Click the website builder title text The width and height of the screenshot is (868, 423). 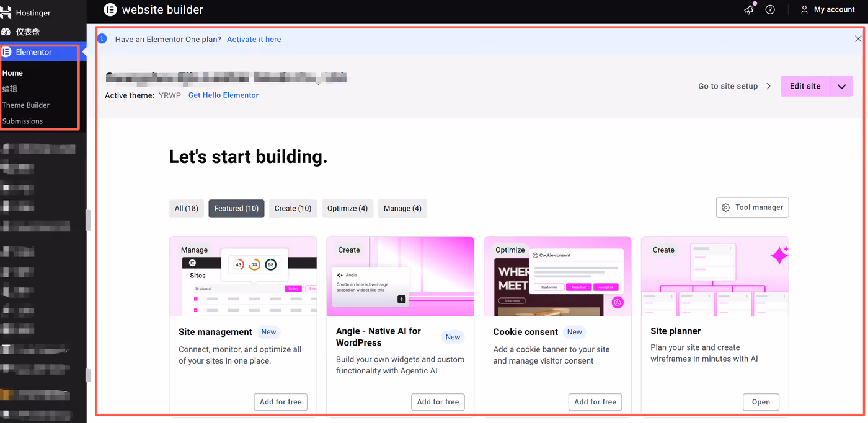(162, 9)
